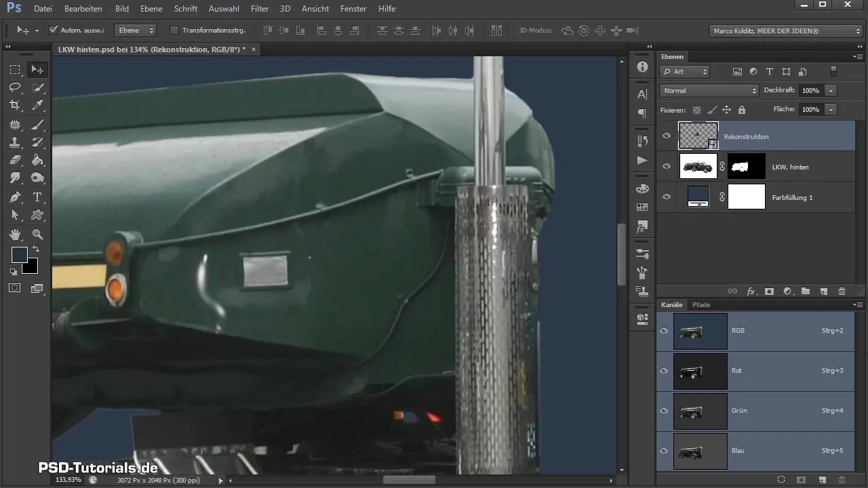The width and height of the screenshot is (868, 488).
Task: Open the workspace Marco Kolditz dropdown
Action: 785,30
